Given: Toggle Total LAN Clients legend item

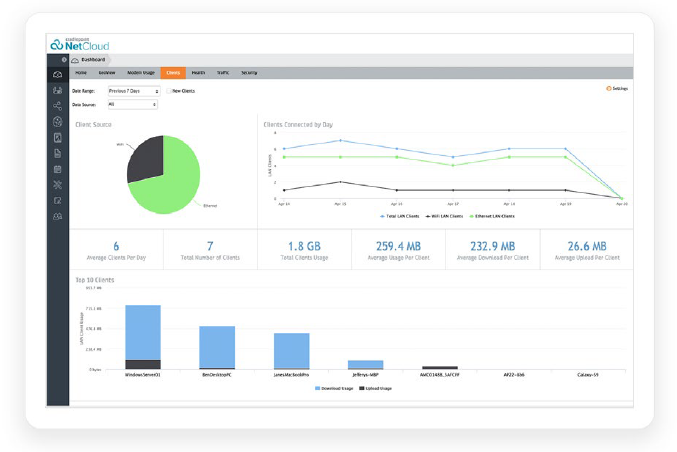Looking at the screenshot, I should pyautogui.click(x=399, y=216).
